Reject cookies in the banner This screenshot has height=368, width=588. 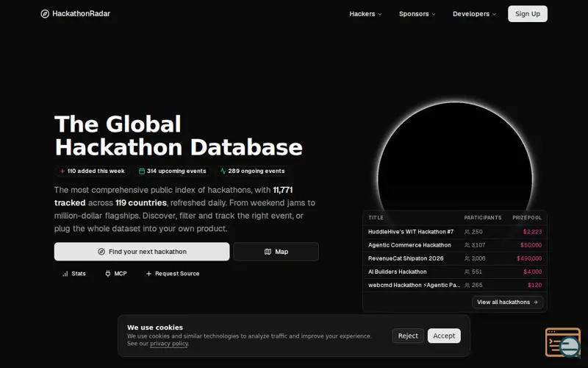click(408, 336)
